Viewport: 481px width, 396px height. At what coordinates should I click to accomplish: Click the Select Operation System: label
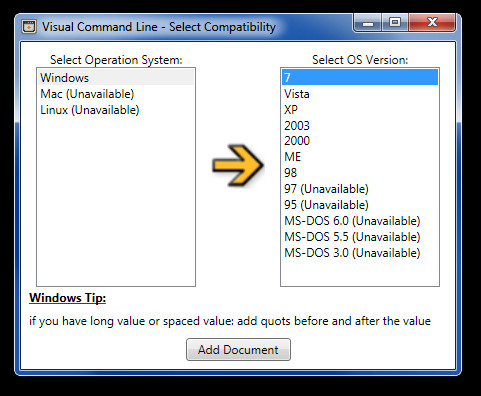coord(116,60)
